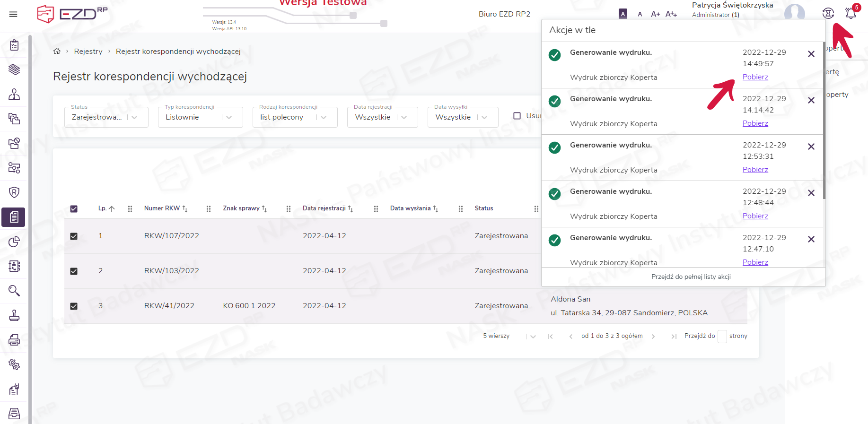
Task: Click the Rejestry breadcrumb item
Action: pyautogui.click(x=88, y=52)
